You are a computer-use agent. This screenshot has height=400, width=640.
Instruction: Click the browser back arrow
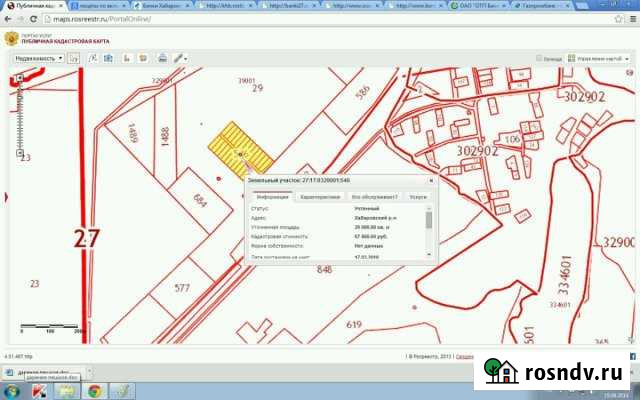[8, 19]
